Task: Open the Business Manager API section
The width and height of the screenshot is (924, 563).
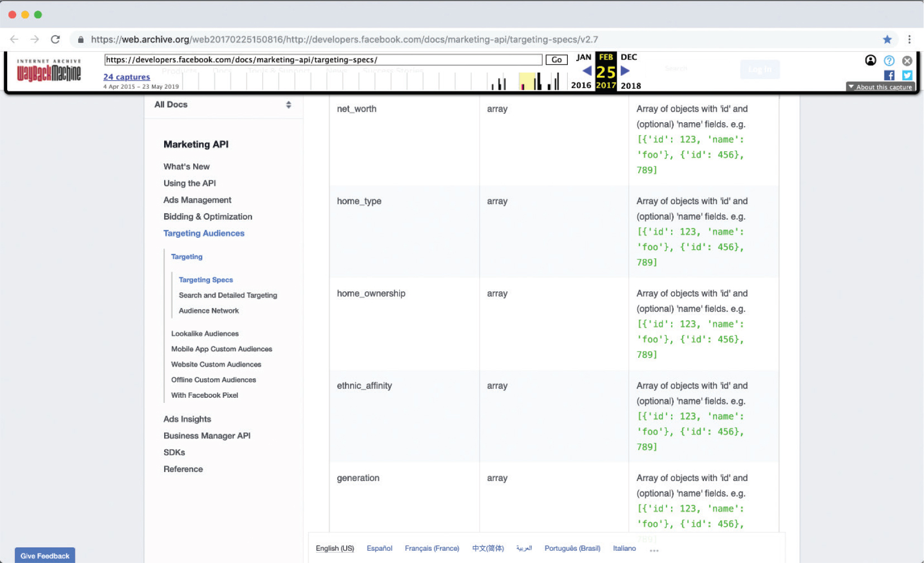Action: click(x=207, y=436)
